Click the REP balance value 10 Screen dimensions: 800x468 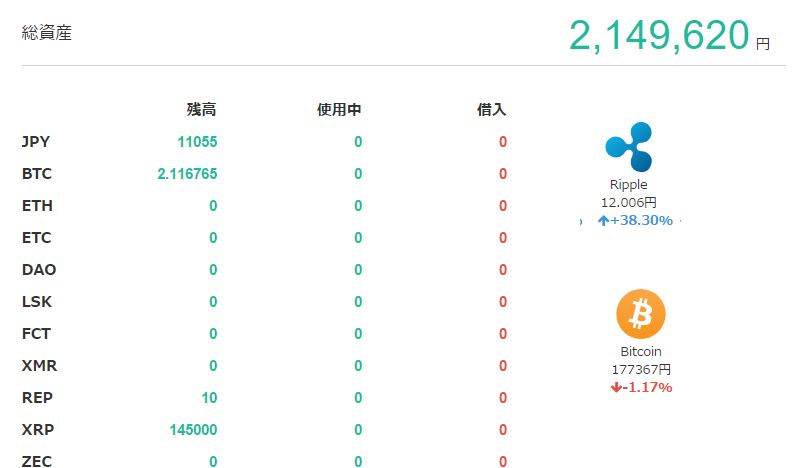pyautogui.click(x=208, y=398)
